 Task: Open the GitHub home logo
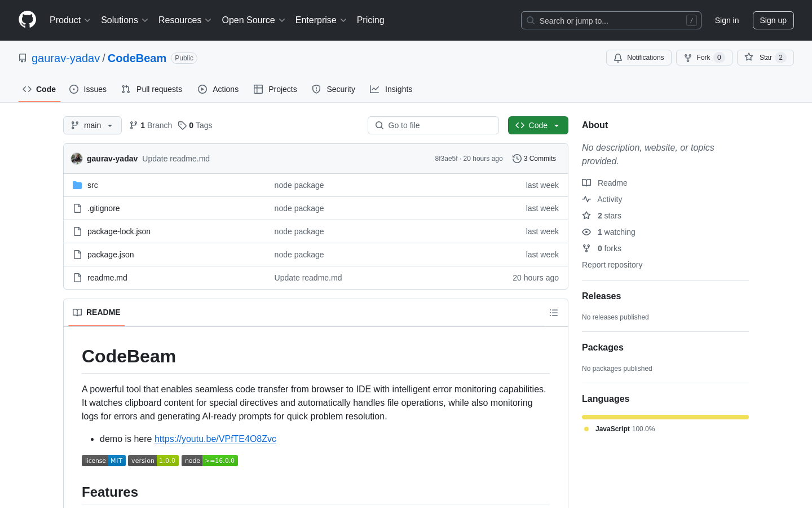click(27, 20)
